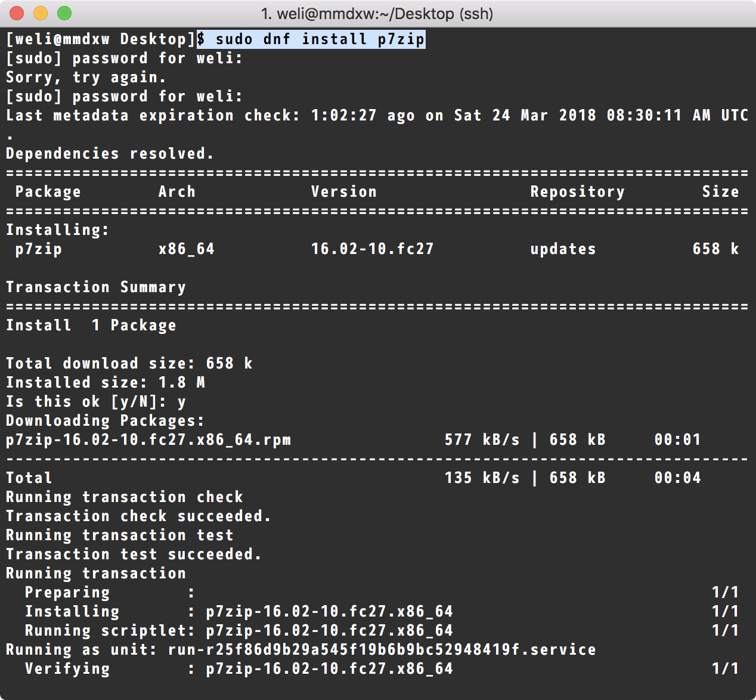Click the 'Verifying' step label
The image size is (756, 700).
67,669
